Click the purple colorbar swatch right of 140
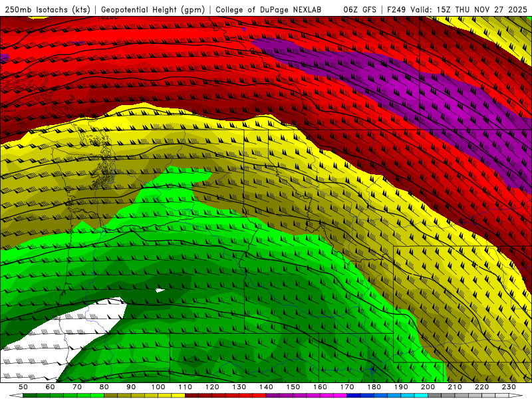The width and height of the screenshot is (532, 399). click(x=273, y=396)
